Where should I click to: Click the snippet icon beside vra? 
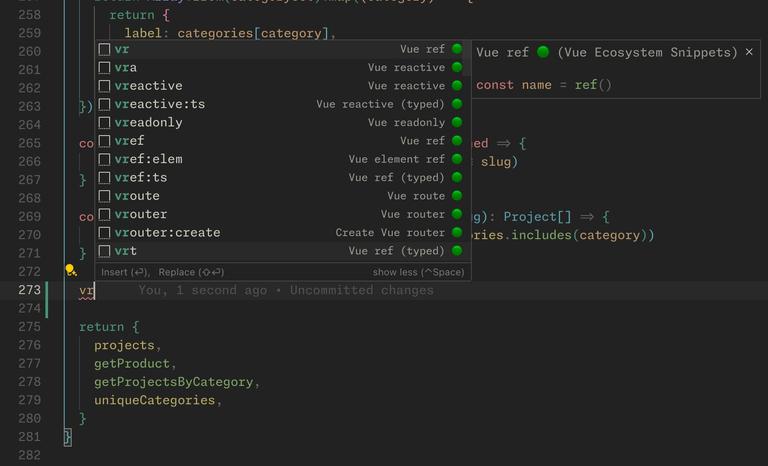coord(104,68)
